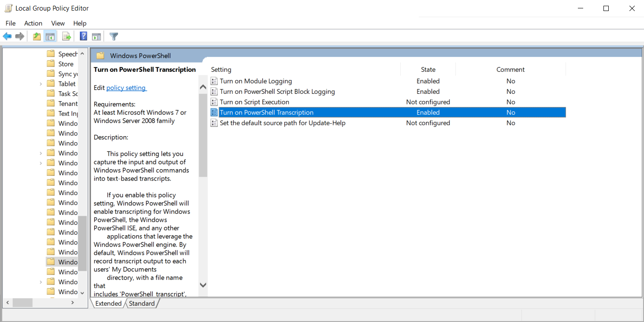Open the Action menu
The image size is (644, 322).
tap(33, 23)
